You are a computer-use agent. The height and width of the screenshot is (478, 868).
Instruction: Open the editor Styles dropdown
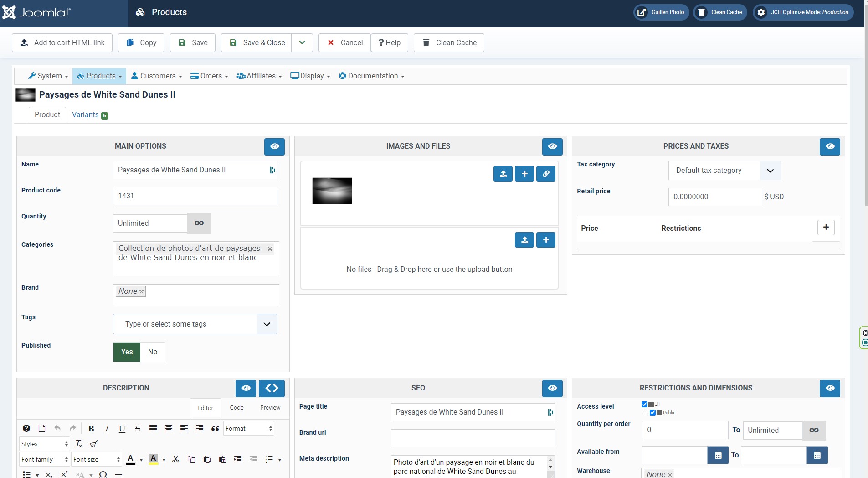[x=44, y=444]
